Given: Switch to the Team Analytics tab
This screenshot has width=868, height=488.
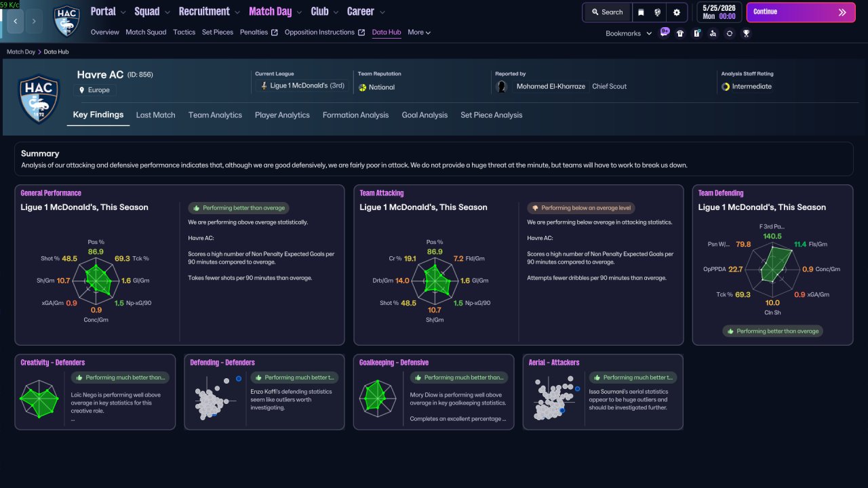Looking at the screenshot, I should coord(215,115).
